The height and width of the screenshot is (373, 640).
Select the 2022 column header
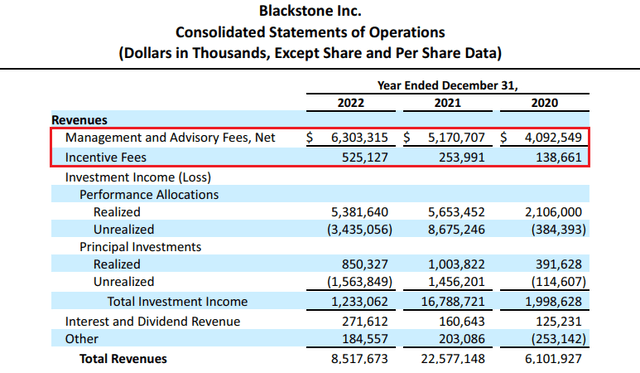[x=351, y=103]
